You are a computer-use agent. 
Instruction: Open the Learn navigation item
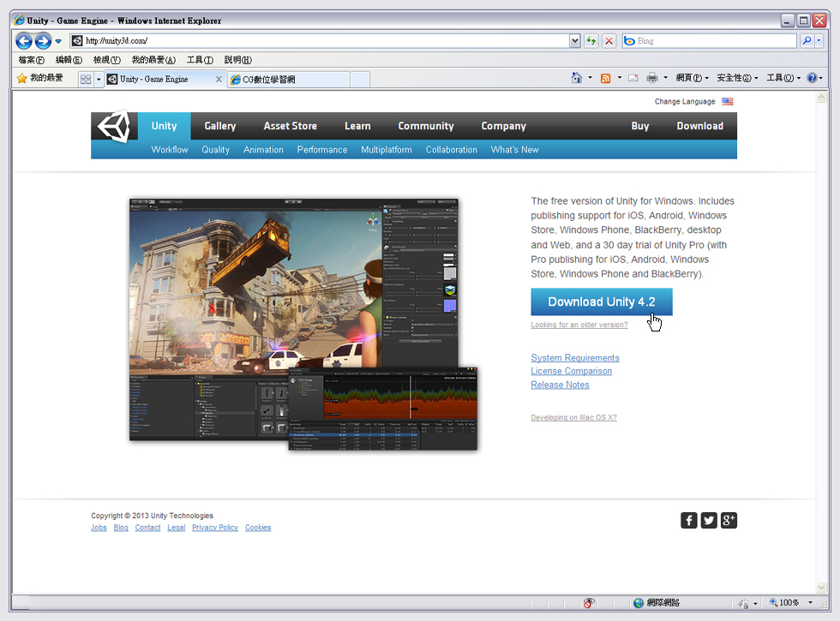[x=358, y=127]
